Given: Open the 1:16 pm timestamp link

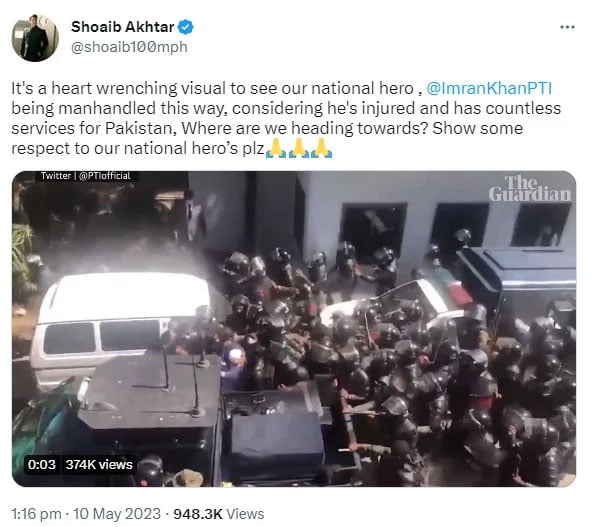Looking at the screenshot, I should [36, 514].
